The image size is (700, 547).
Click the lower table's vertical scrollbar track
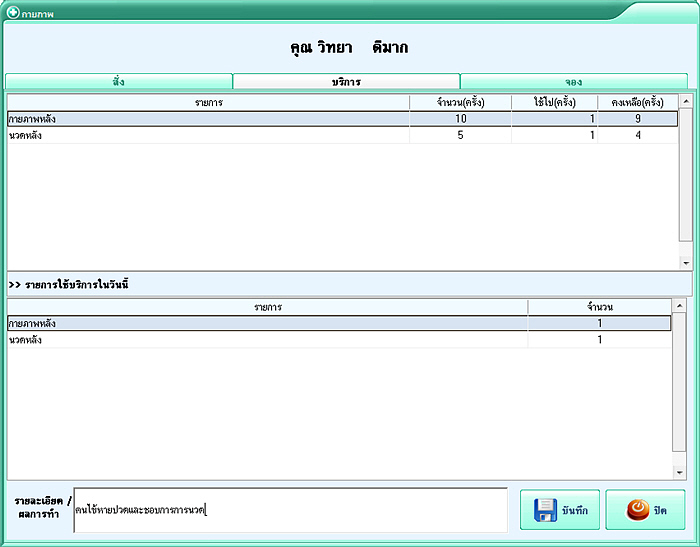679,389
